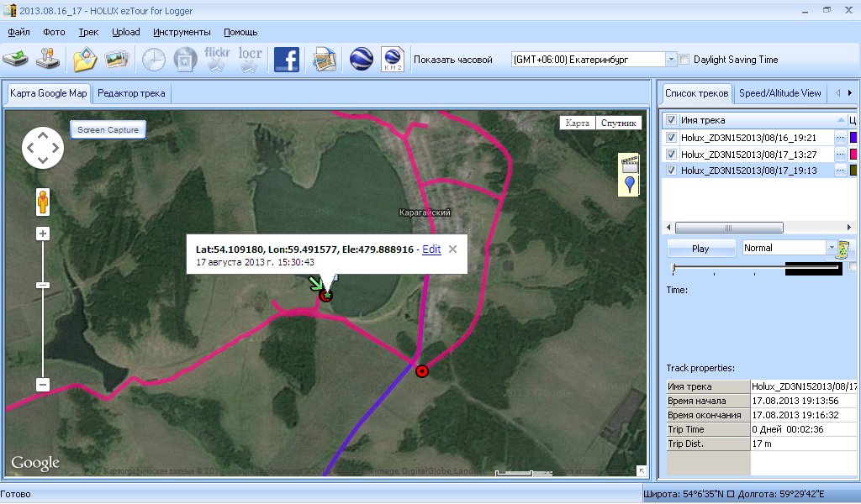Screen dimensions: 861x504
Task: Click the Facebook share icon
Action: (287, 60)
